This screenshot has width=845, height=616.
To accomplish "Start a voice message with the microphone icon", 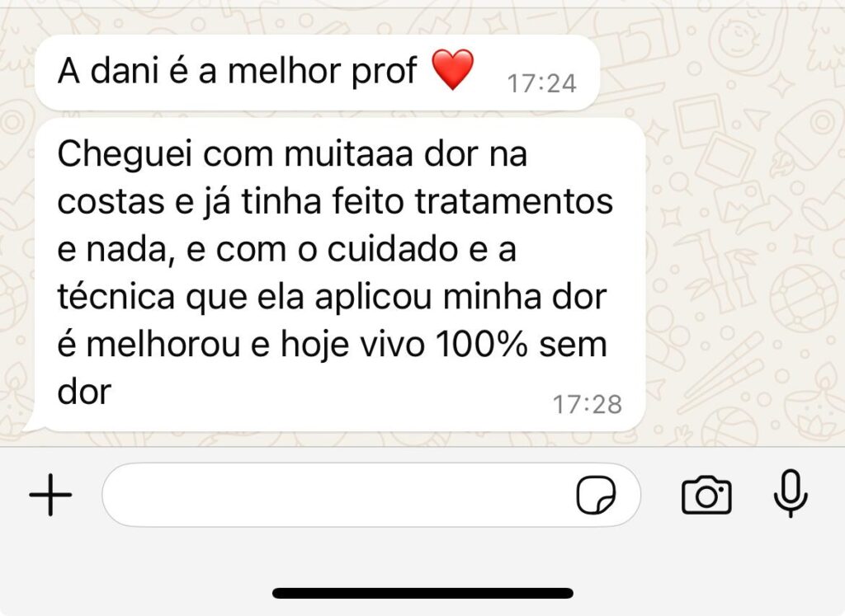I will pos(790,494).
